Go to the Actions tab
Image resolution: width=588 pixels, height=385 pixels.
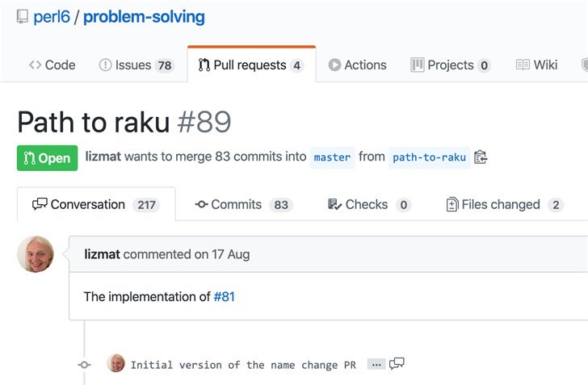pyautogui.click(x=357, y=65)
